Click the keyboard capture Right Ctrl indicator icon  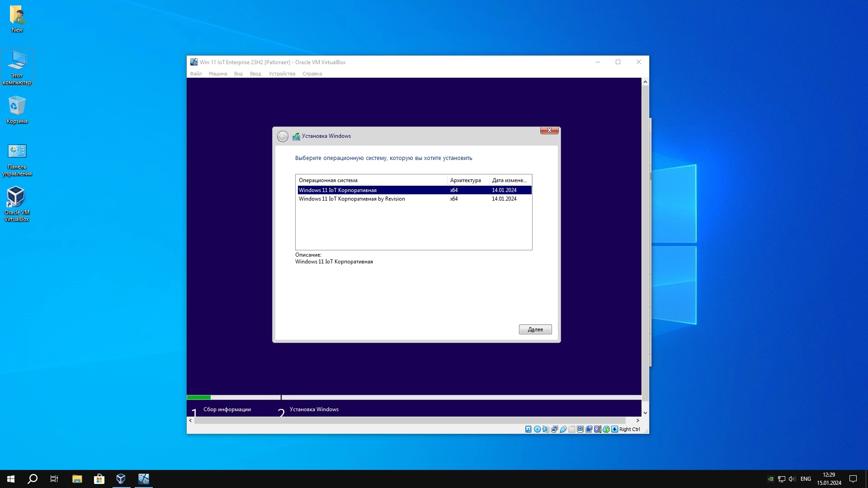tap(615, 429)
